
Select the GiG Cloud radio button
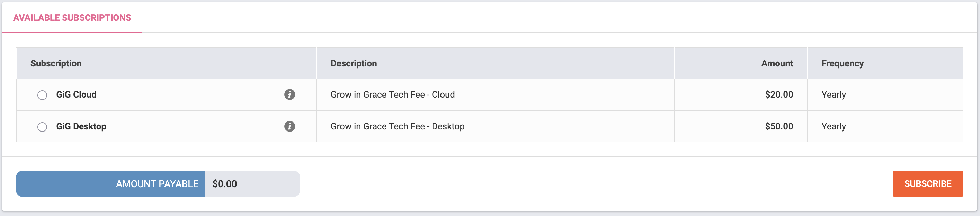(x=42, y=95)
